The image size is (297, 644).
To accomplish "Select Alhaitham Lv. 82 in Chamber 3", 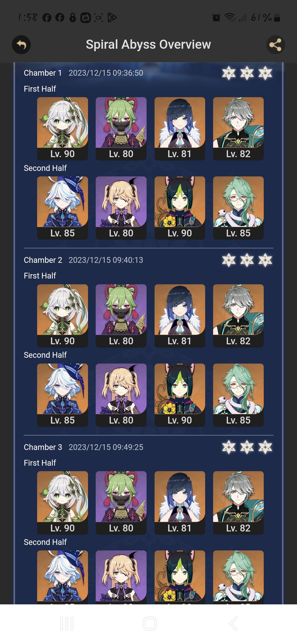I will [238, 503].
